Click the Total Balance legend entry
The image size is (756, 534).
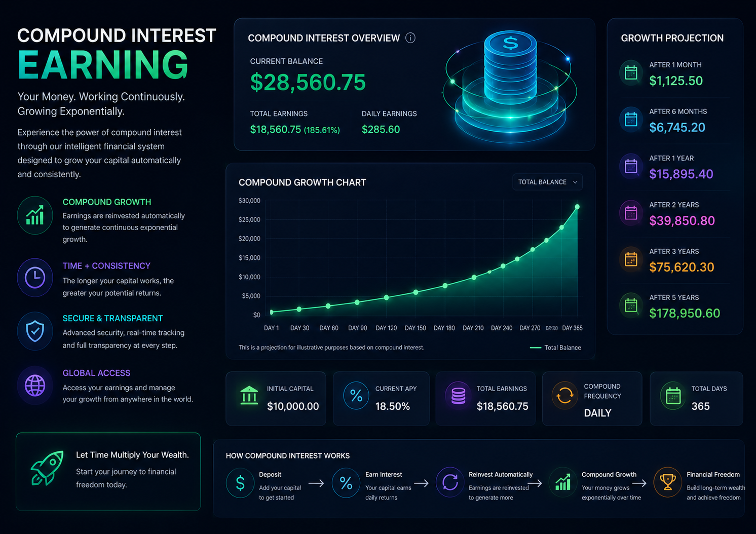click(555, 348)
